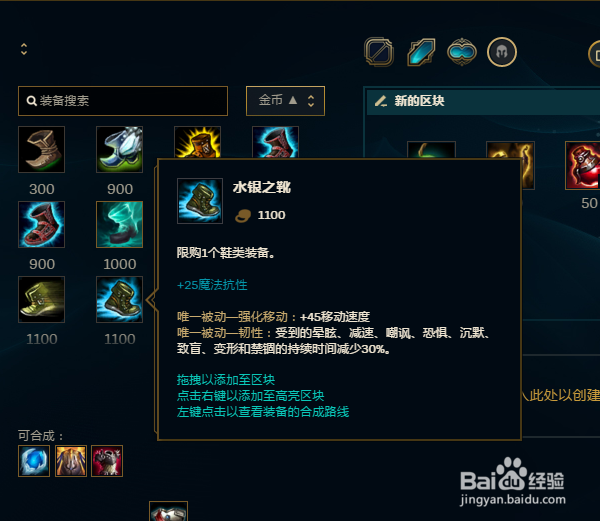Click the red health potion in block
The image size is (600, 521).
point(582,165)
